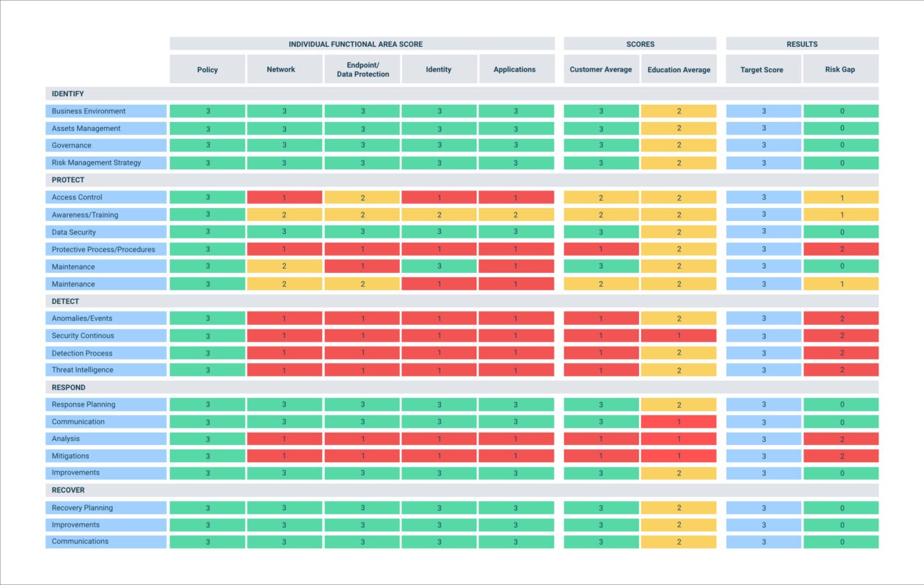924x585 pixels.
Task: Select the yellow Education Average cell for Governance
Action: (x=679, y=145)
